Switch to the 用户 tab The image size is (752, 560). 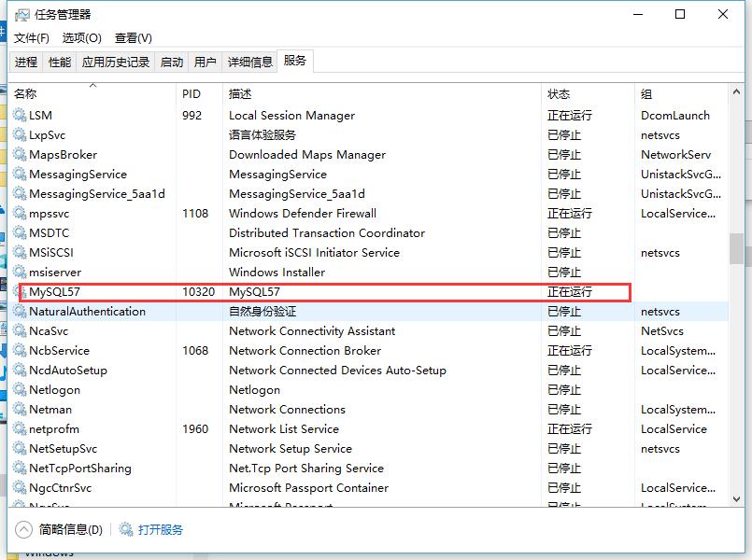click(206, 62)
